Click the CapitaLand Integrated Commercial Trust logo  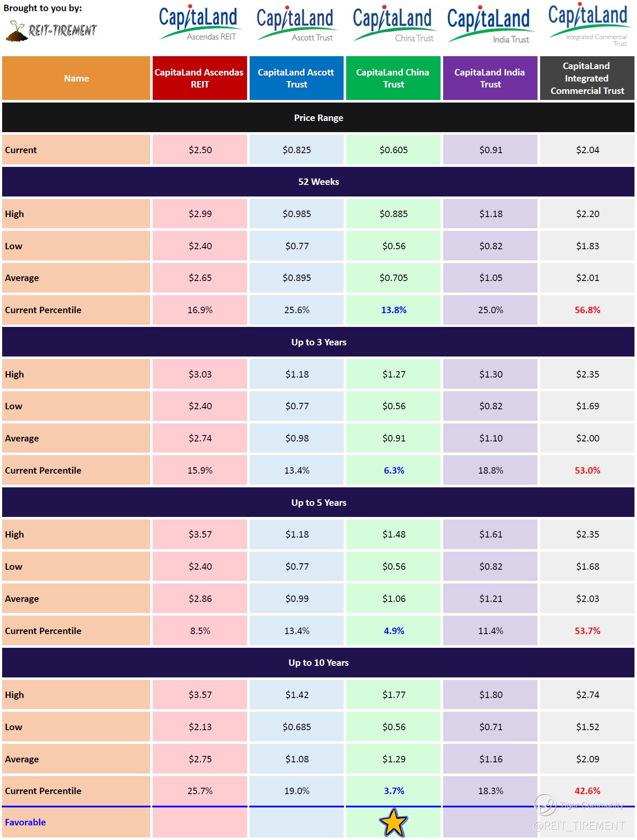[587, 24]
